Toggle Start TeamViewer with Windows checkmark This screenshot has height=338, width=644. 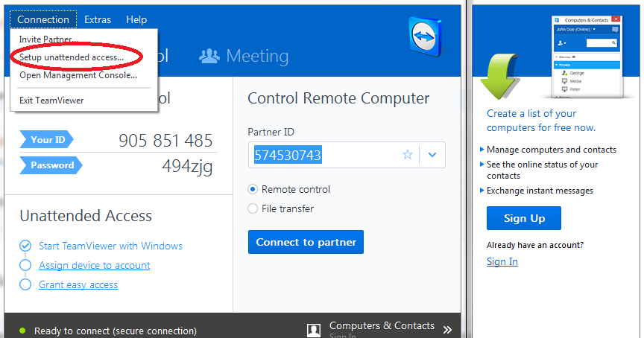tap(25, 246)
